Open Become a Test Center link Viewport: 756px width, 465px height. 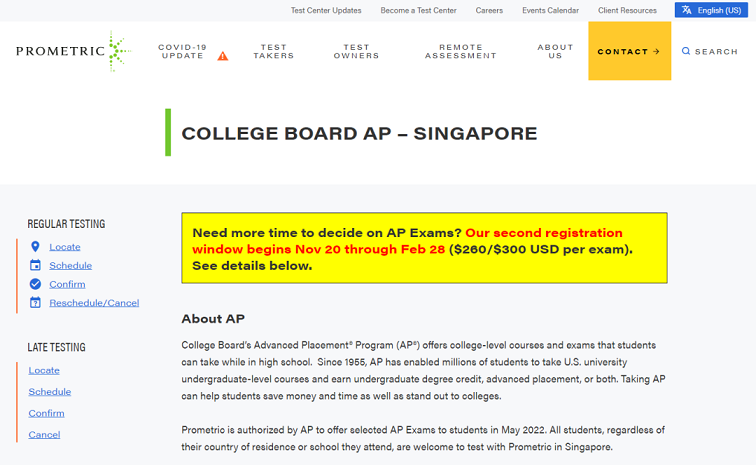tap(418, 10)
